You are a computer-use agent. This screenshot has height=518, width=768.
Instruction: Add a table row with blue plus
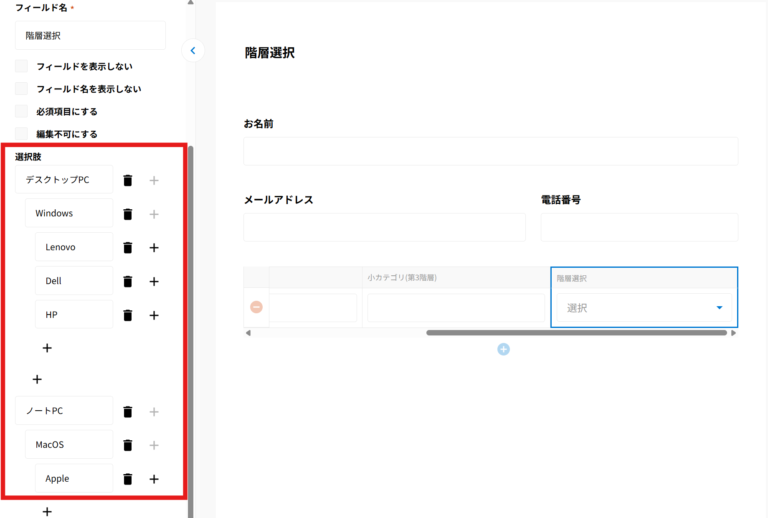(x=503, y=349)
